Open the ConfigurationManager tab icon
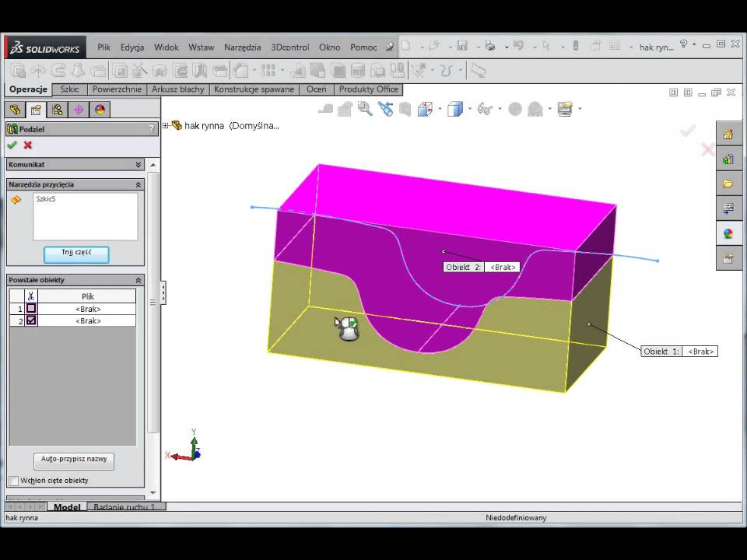 (x=57, y=110)
